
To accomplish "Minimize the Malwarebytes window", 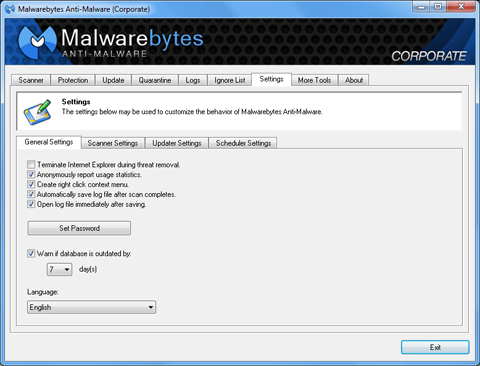I will click(421, 7).
